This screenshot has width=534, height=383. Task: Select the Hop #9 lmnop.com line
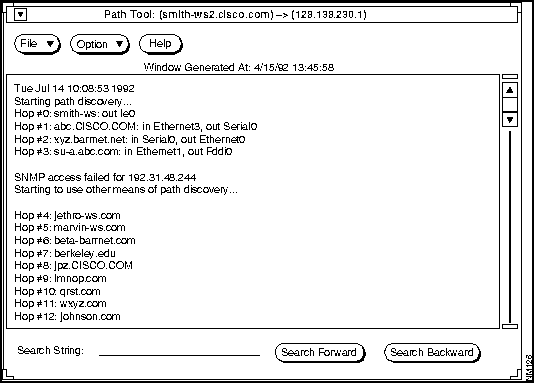coord(60,278)
